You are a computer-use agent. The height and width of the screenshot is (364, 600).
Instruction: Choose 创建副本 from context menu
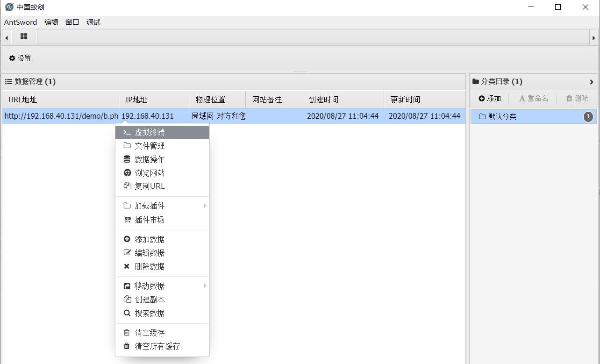click(x=162, y=300)
